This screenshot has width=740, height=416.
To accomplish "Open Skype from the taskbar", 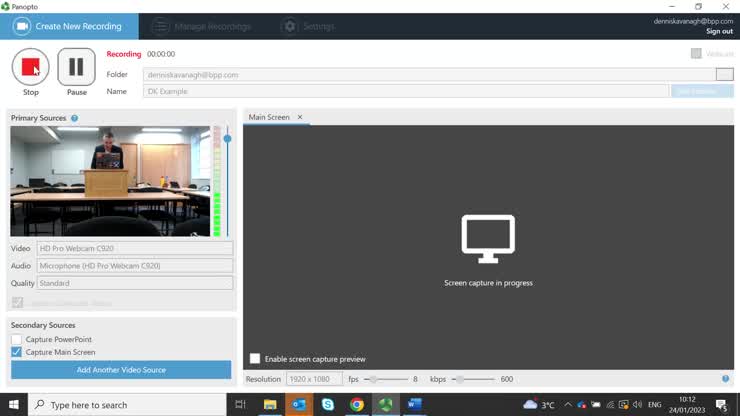I will coord(328,405).
